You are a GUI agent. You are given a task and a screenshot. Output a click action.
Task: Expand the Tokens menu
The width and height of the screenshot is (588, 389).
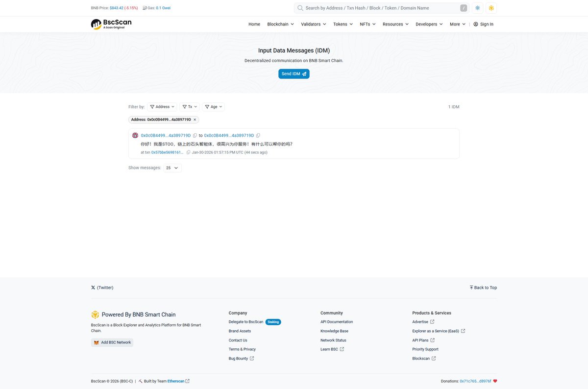343,24
